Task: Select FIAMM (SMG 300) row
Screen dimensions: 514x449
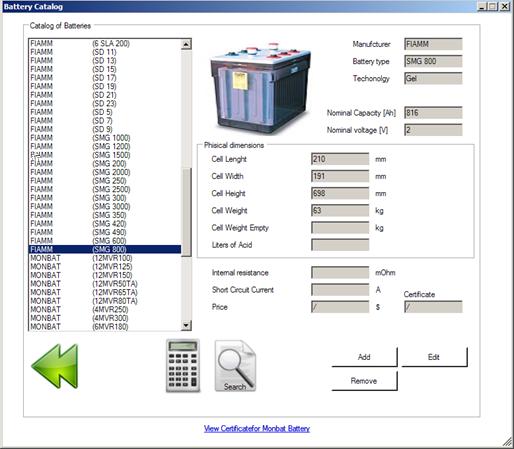Action: tap(105, 198)
